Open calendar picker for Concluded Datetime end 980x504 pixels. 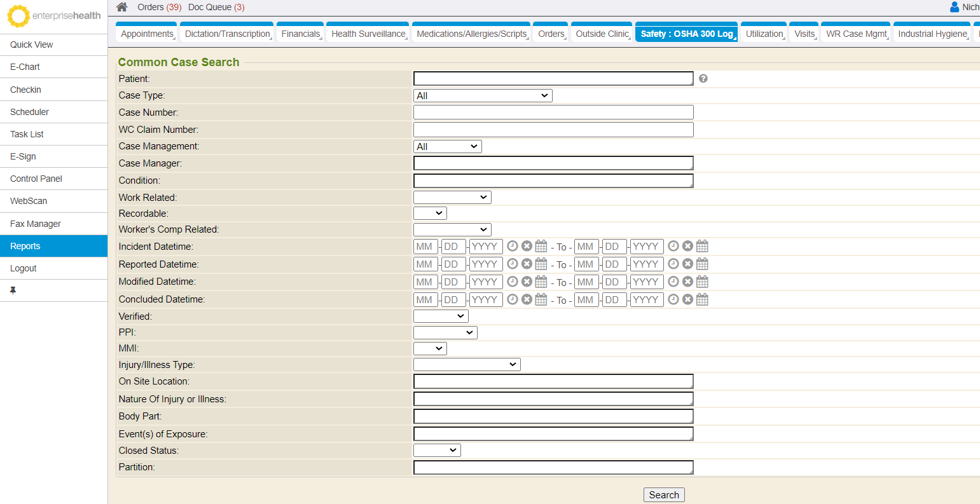pyautogui.click(x=702, y=299)
